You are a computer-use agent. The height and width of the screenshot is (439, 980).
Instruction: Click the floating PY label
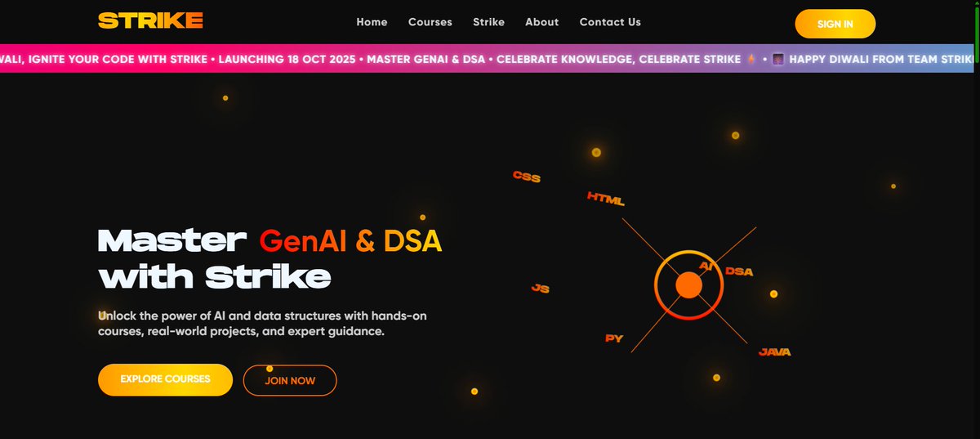pos(614,338)
